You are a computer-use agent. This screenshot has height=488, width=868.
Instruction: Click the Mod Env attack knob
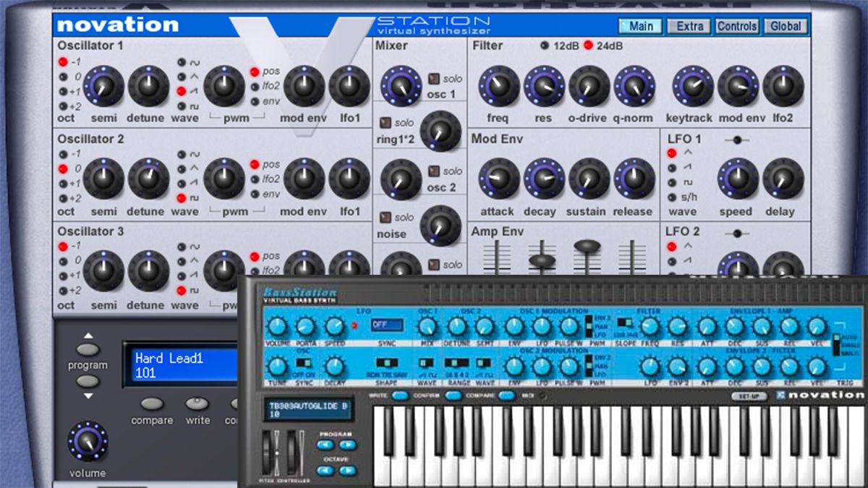pyautogui.click(x=499, y=179)
